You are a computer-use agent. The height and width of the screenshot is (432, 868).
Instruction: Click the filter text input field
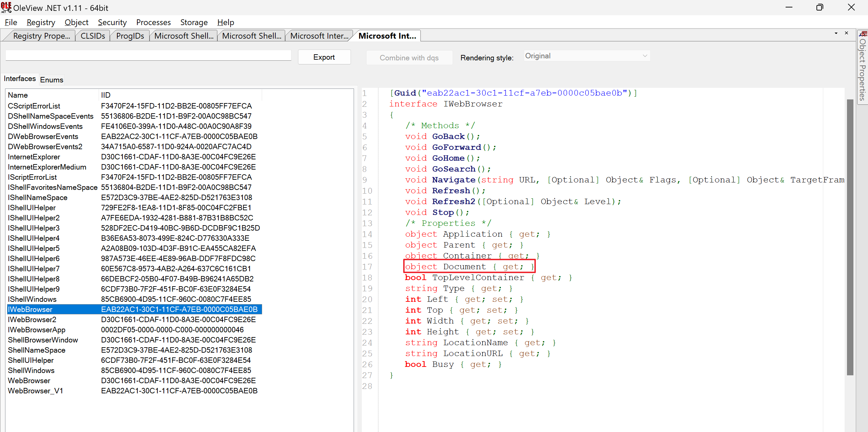[x=148, y=56]
